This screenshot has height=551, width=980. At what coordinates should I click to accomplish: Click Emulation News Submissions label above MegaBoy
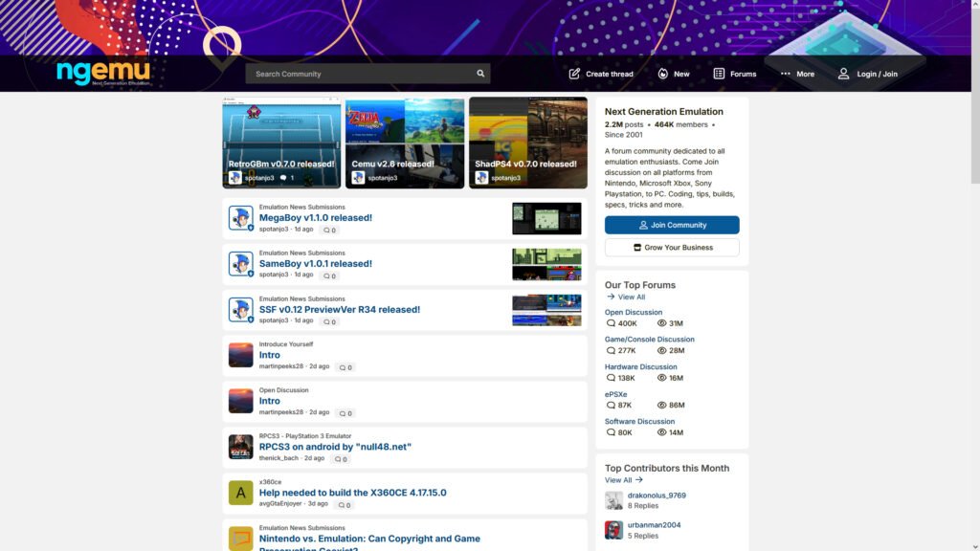point(301,207)
